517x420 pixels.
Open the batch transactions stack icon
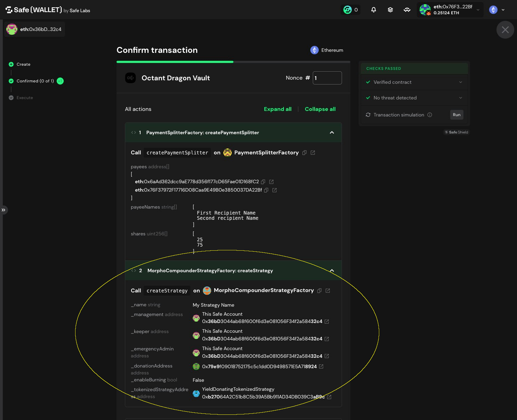click(390, 10)
